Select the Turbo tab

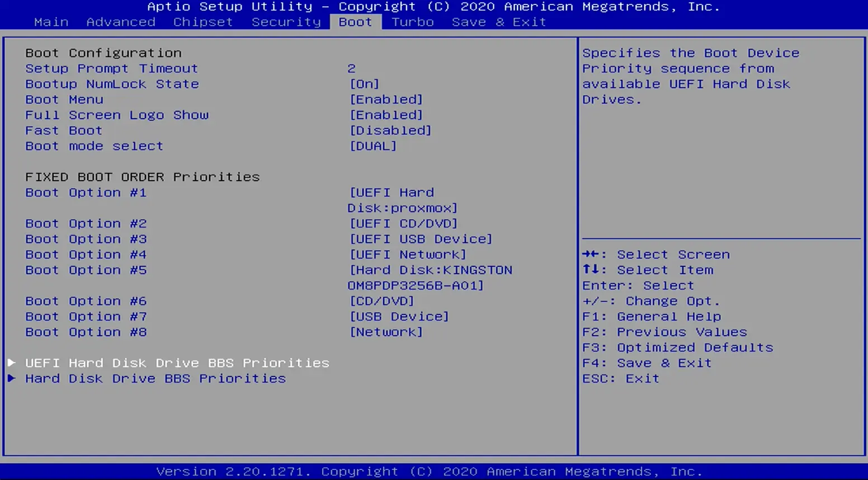click(x=412, y=22)
